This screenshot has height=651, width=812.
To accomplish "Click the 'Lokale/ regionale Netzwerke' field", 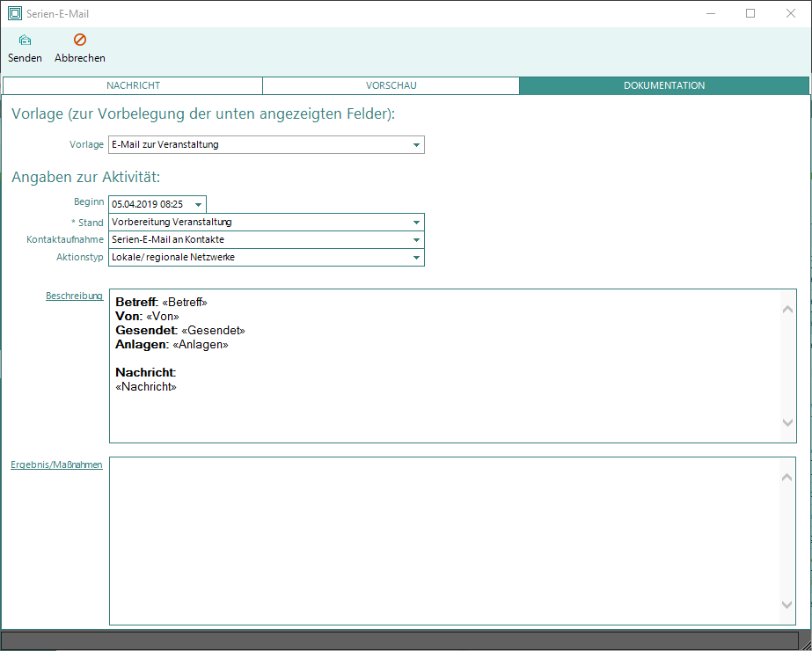I will point(267,258).
